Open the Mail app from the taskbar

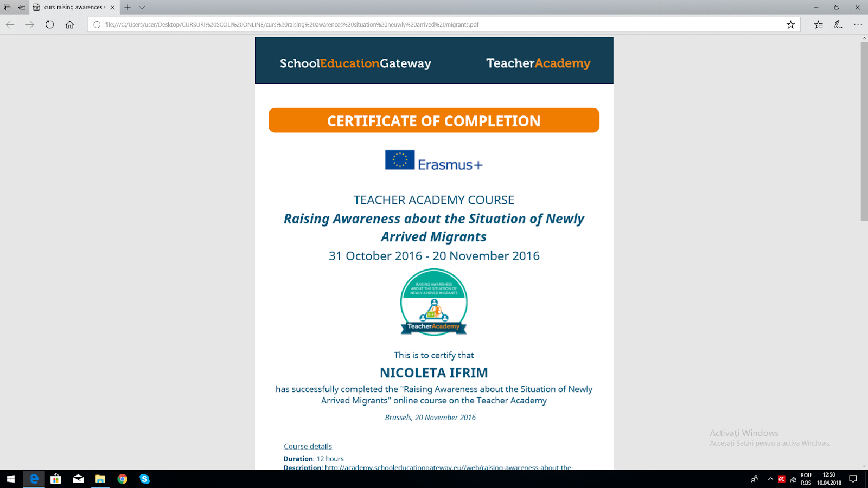click(78, 479)
